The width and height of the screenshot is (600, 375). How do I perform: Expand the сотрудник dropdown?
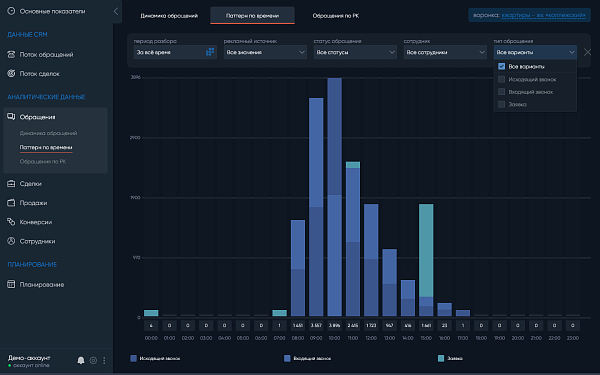tap(445, 52)
